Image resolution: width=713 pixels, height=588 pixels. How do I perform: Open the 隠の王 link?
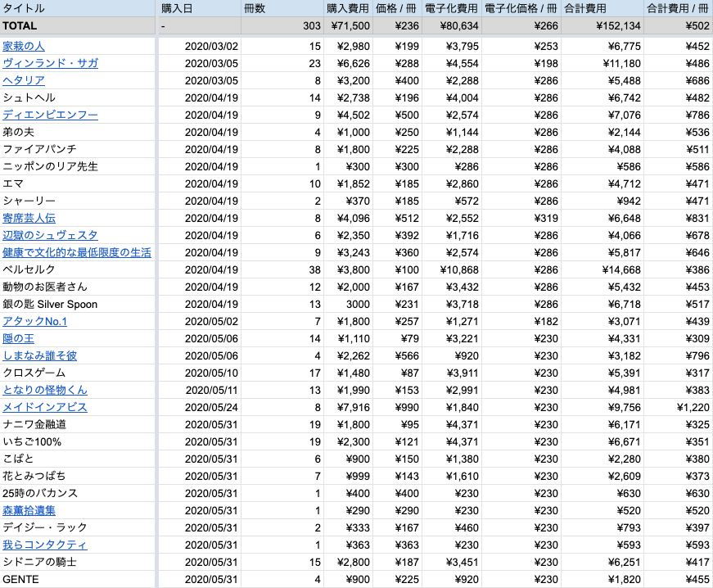[18, 339]
